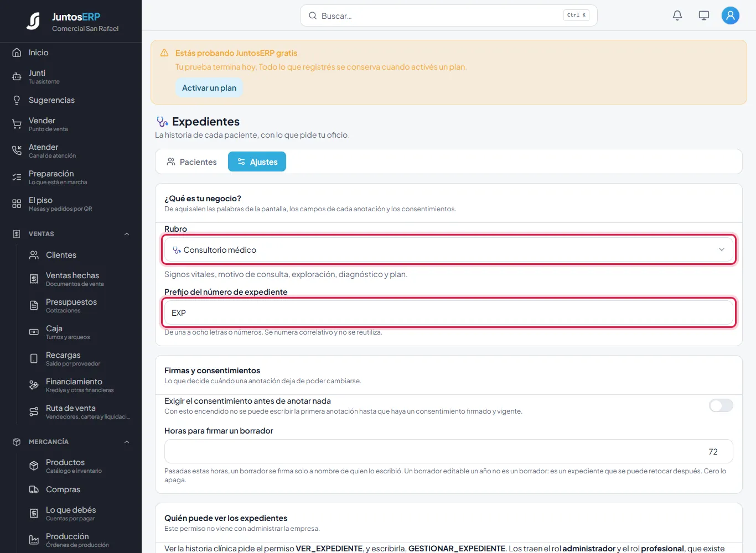
Task: Enable consent required before annotating toggle
Action: click(x=721, y=405)
